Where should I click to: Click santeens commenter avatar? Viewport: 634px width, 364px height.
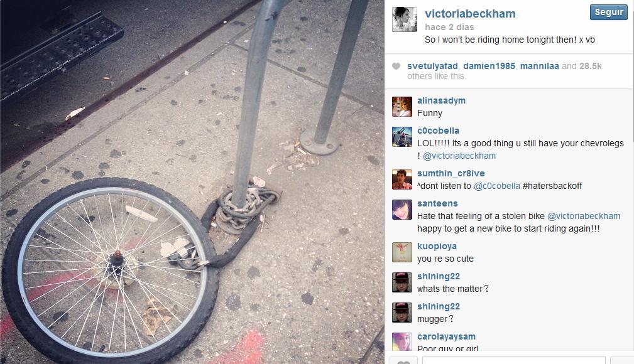click(402, 210)
